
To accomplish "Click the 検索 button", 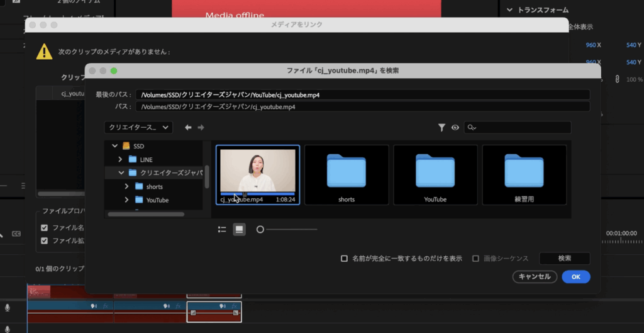I will (564, 259).
